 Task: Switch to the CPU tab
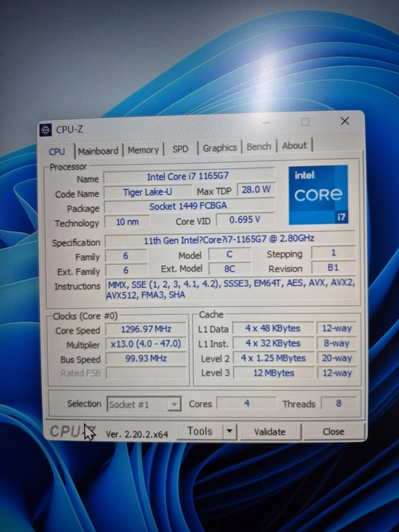pos(57,151)
